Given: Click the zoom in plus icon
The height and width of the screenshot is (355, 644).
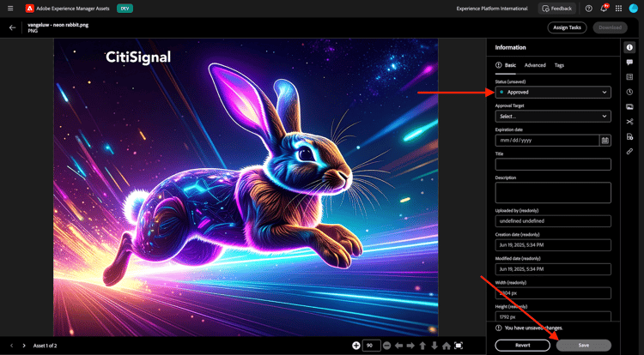Looking at the screenshot, I should [x=356, y=346].
